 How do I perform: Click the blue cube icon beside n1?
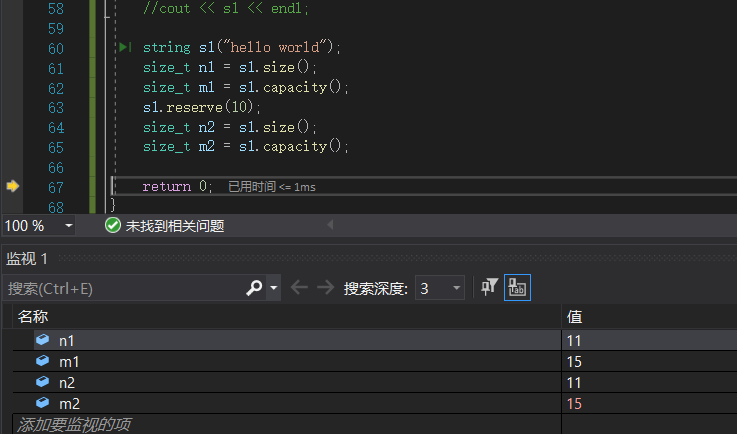[x=42, y=340]
